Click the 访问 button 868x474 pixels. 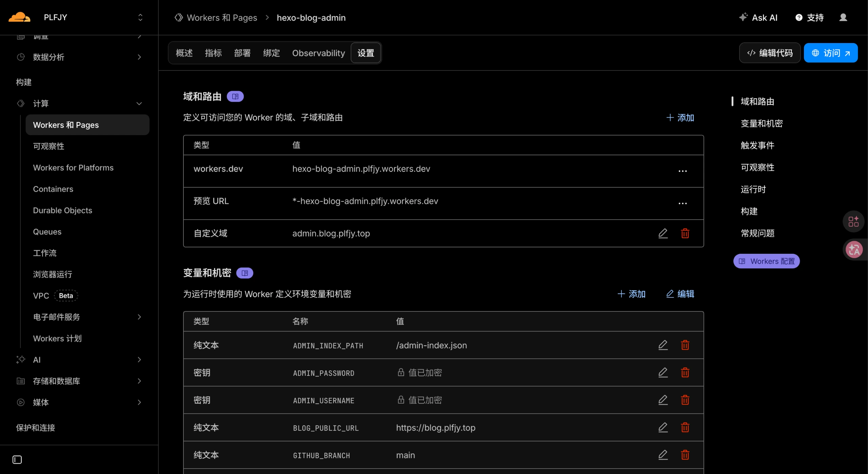[x=831, y=53]
